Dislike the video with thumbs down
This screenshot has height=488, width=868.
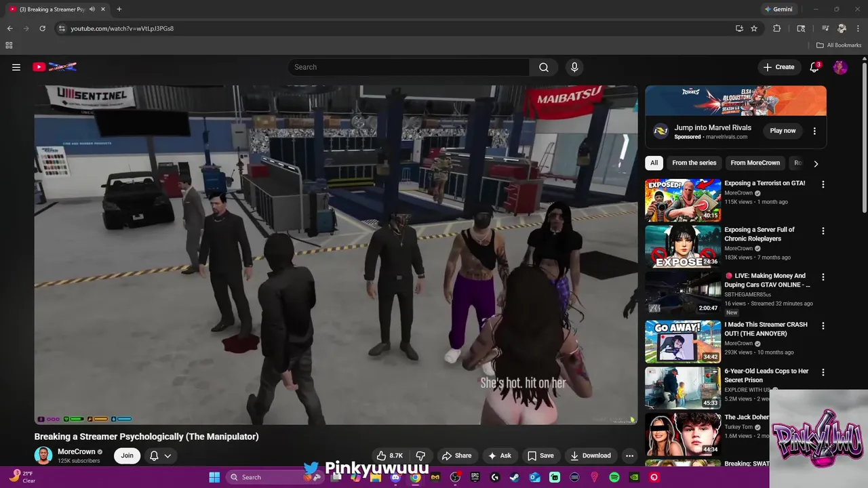pyautogui.click(x=420, y=455)
